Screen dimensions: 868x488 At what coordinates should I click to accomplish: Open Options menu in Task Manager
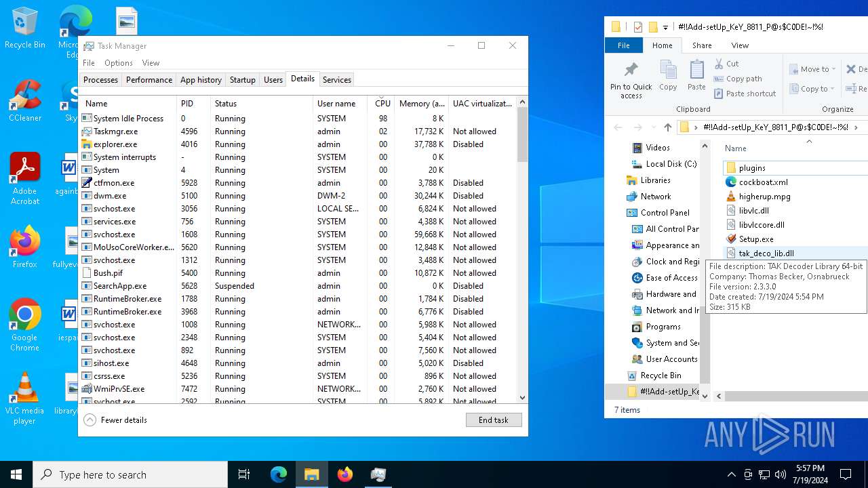(119, 63)
